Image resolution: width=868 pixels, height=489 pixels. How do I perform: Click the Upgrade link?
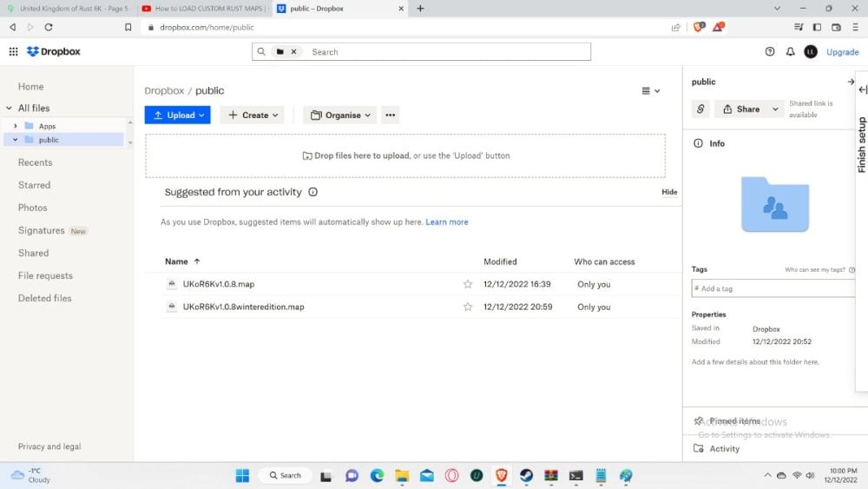pyautogui.click(x=842, y=52)
